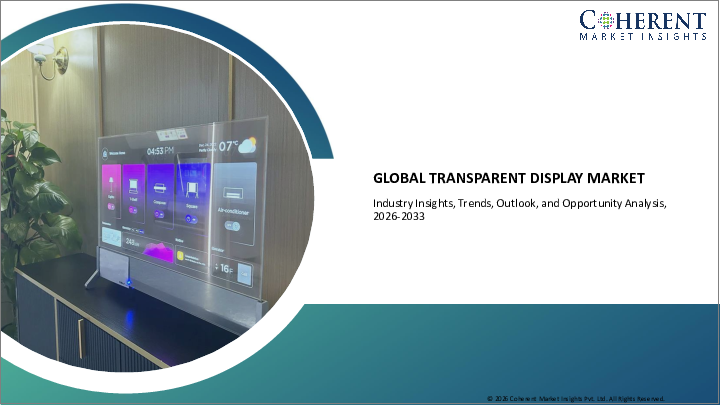Click the Lights lamp icon on display
Screen dimensions: 720x405
tap(112, 182)
